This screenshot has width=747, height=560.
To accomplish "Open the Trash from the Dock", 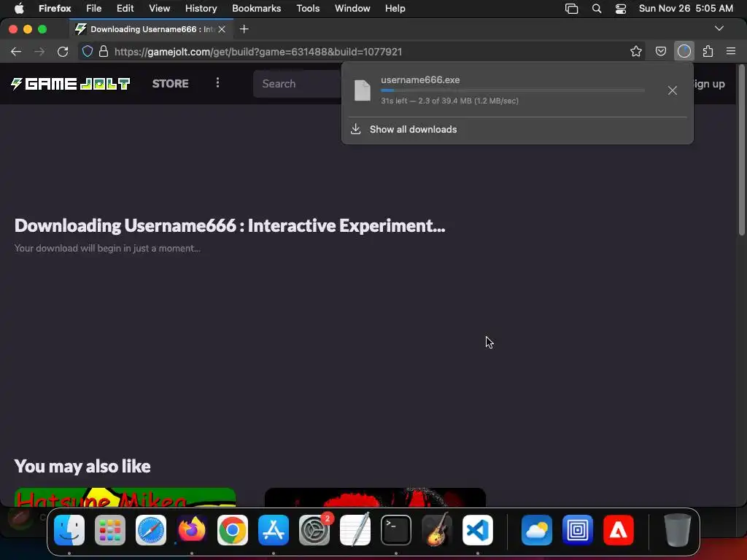I will (x=678, y=530).
